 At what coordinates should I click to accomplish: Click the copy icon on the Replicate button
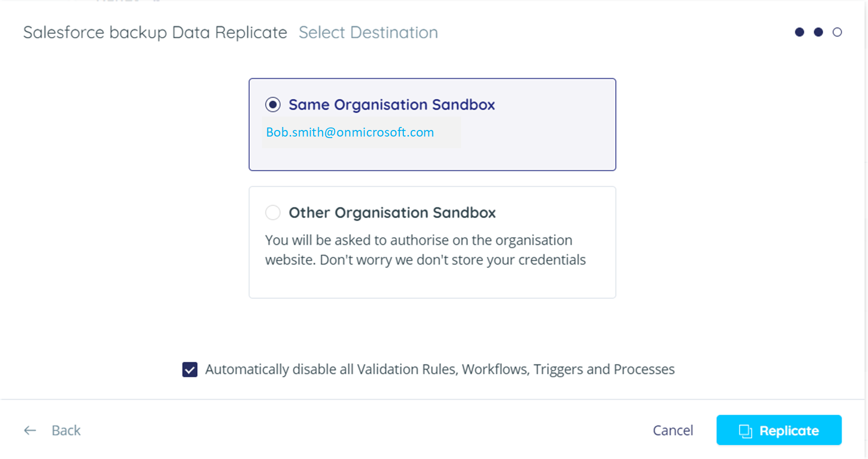[745, 431]
